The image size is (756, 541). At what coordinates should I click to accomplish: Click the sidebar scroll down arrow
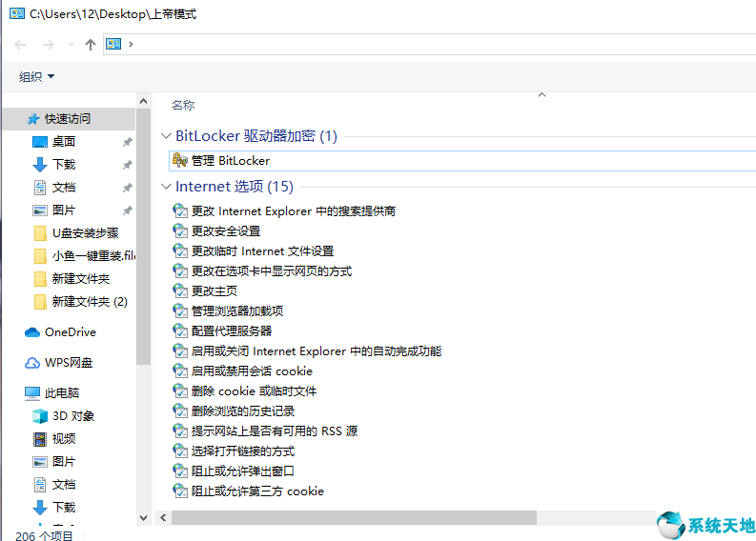(143, 518)
